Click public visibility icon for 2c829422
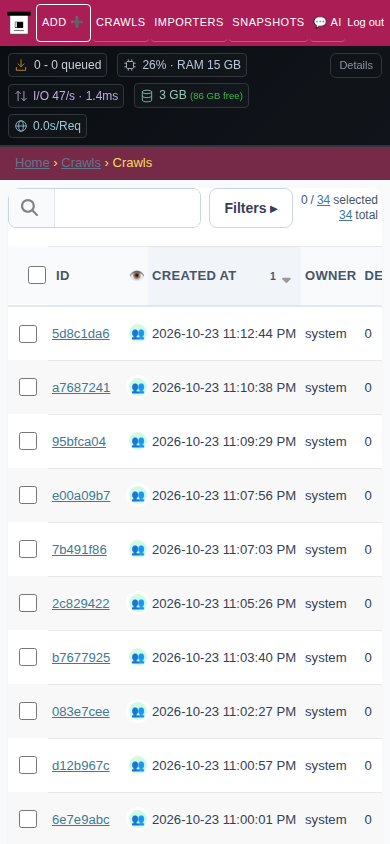 click(138, 604)
